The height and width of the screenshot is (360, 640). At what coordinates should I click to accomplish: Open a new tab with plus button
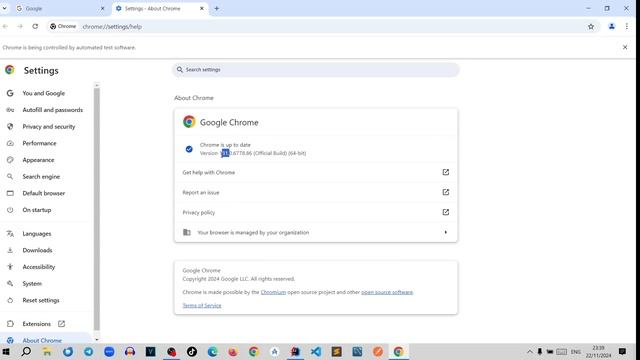tap(217, 8)
